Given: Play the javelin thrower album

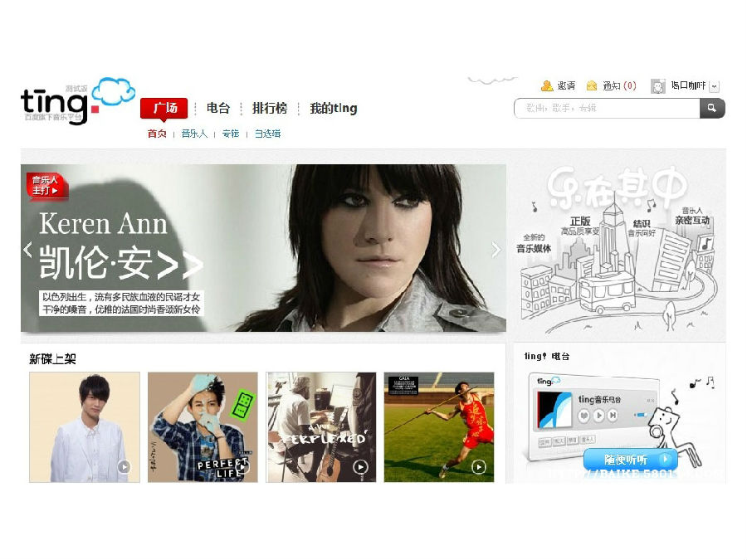Looking at the screenshot, I should point(479,466).
